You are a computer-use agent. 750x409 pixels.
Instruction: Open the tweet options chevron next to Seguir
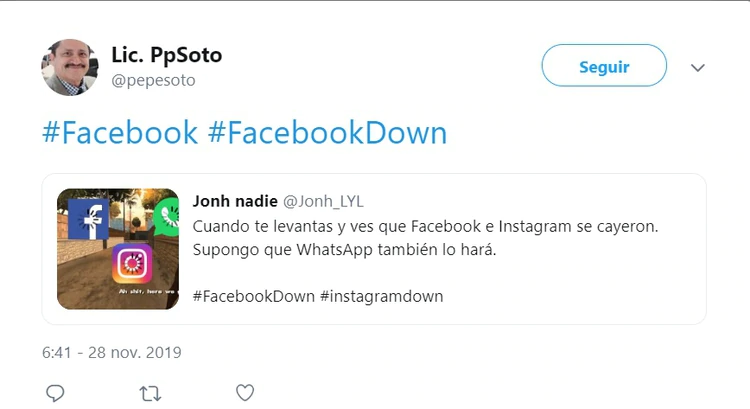[698, 67]
